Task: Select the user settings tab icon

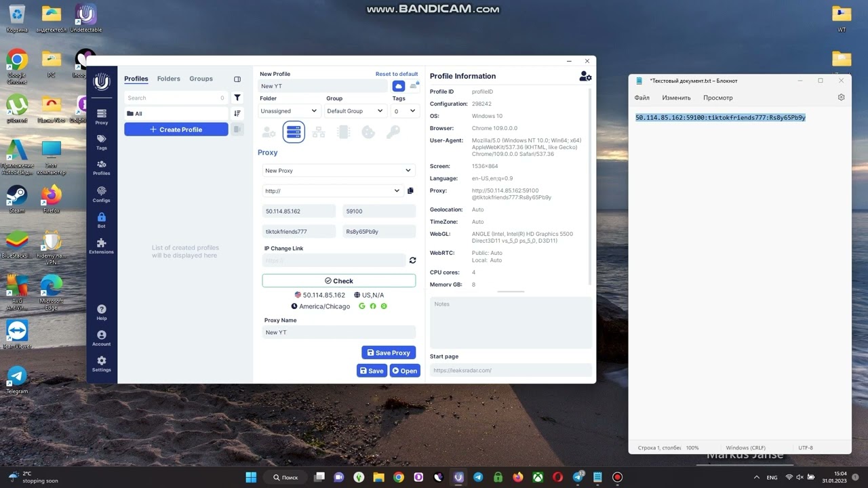Action: point(269,132)
